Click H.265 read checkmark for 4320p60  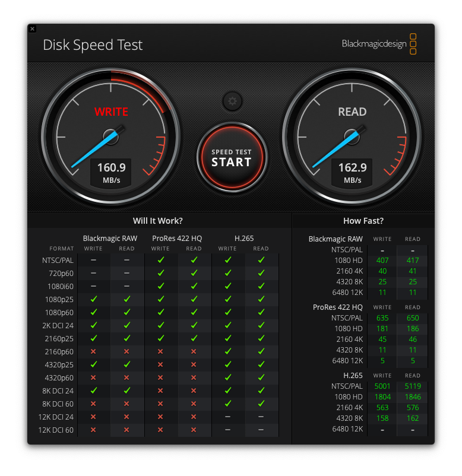(x=261, y=377)
